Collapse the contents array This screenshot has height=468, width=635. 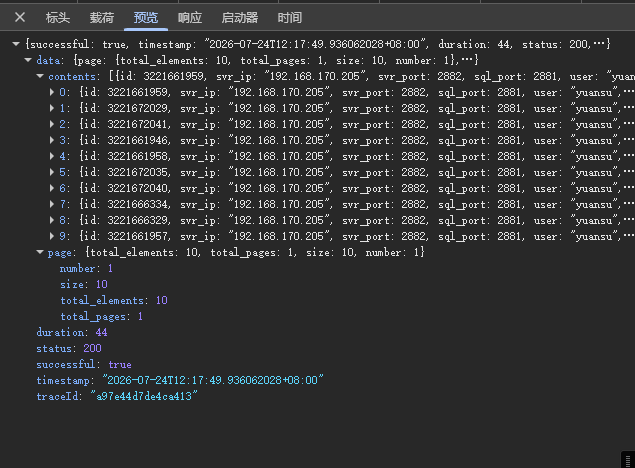click(x=40, y=76)
